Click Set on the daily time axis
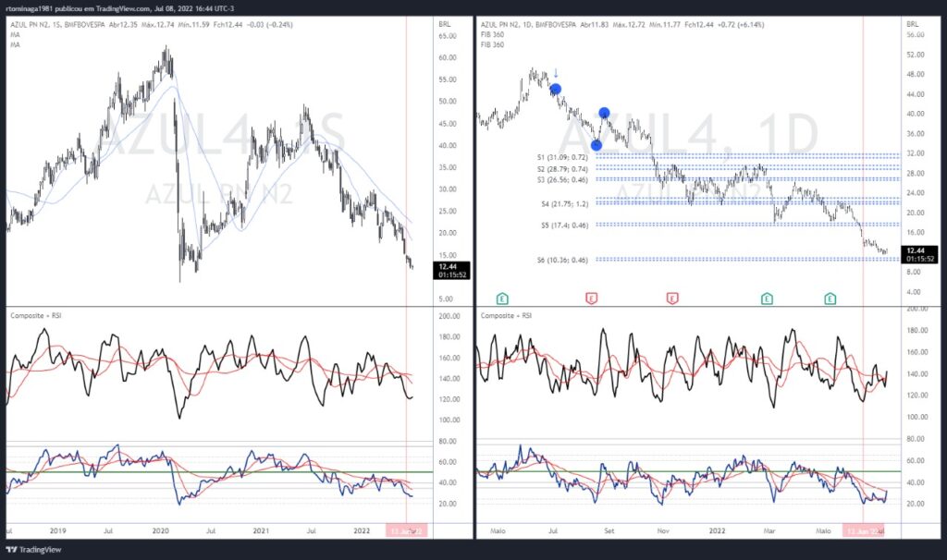Viewport: 947px width, 560px height. (x=609, y=531)
